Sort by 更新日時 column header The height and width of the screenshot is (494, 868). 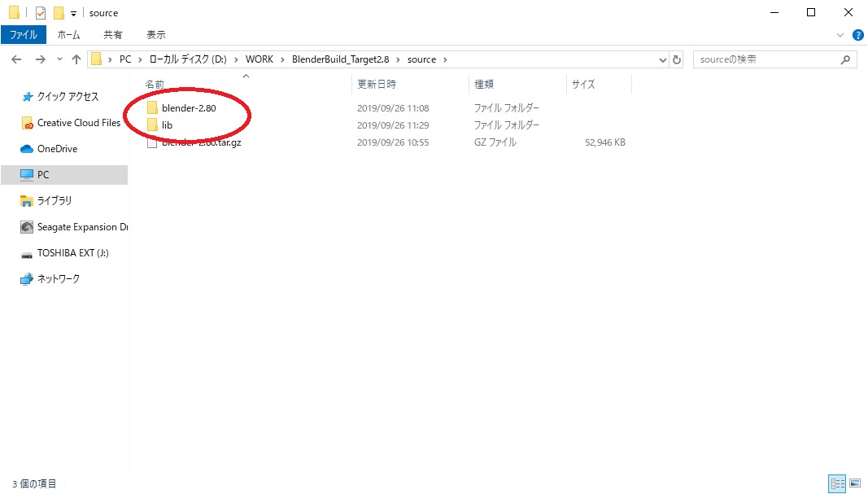point(377,84)
